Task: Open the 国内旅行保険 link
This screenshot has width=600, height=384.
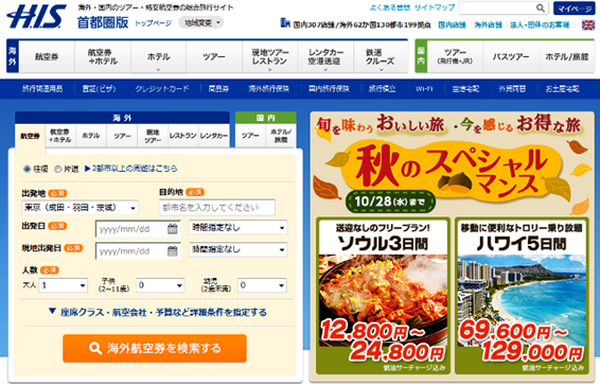Action: click(329, 89)
